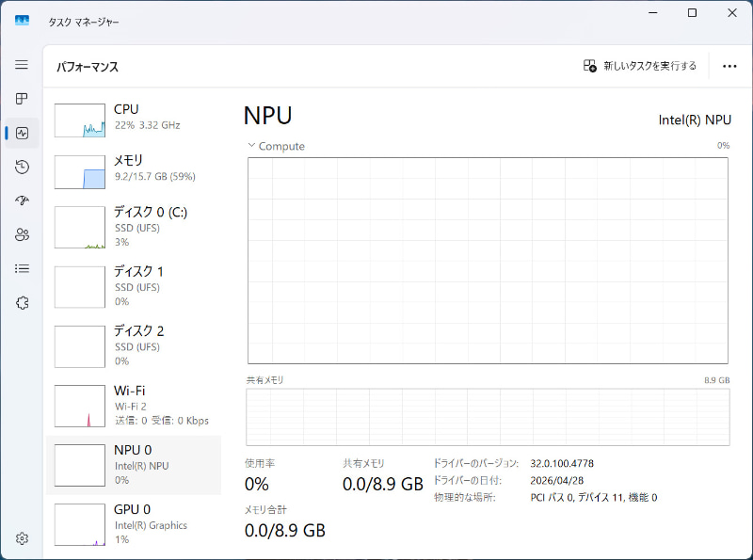Click メモリ合計 0.0/8.9 GB value

tap(285, 531)
